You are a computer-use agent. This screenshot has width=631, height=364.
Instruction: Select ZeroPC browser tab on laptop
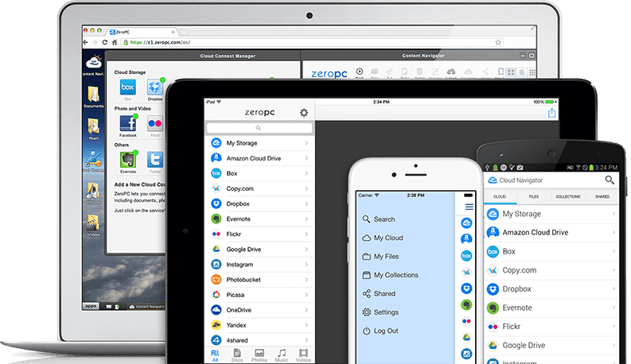click(142, 32)
